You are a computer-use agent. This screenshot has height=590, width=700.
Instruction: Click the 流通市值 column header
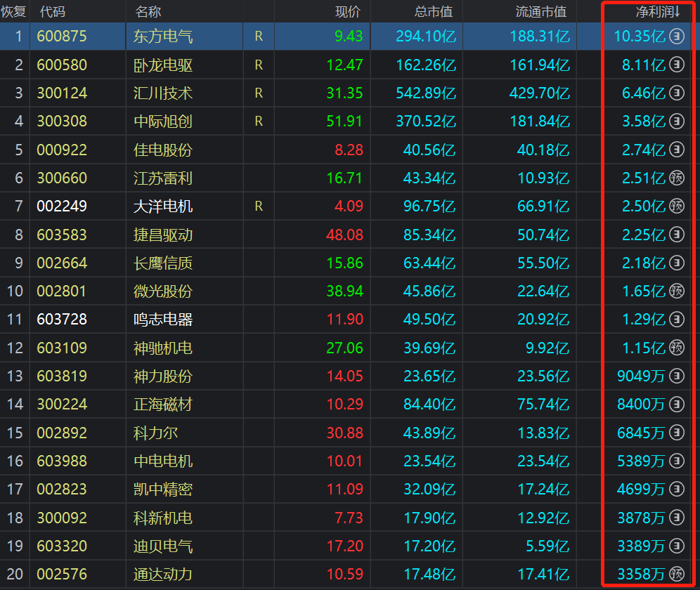[x=540, y=12]
